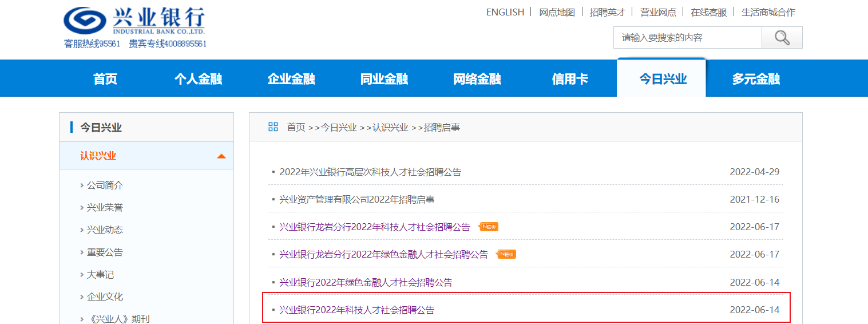
Task: Go to the 首页 navigation tab
Action: tap(105, 79)
